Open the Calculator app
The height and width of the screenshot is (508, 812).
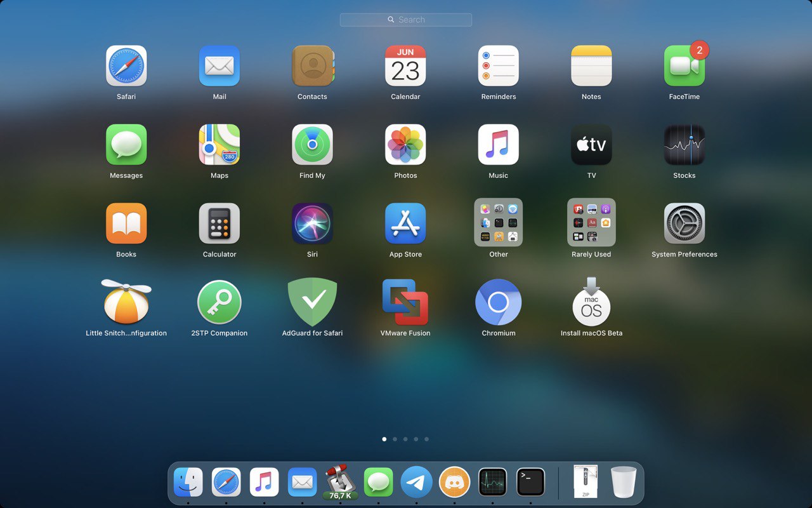pyautogui.click(x=219, y=223)
